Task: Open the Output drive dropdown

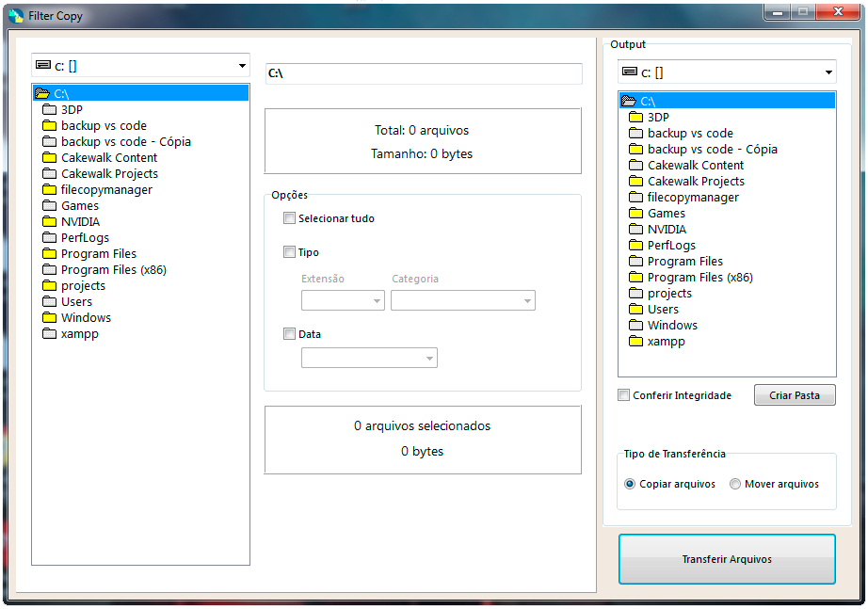Action: (726, 72)
